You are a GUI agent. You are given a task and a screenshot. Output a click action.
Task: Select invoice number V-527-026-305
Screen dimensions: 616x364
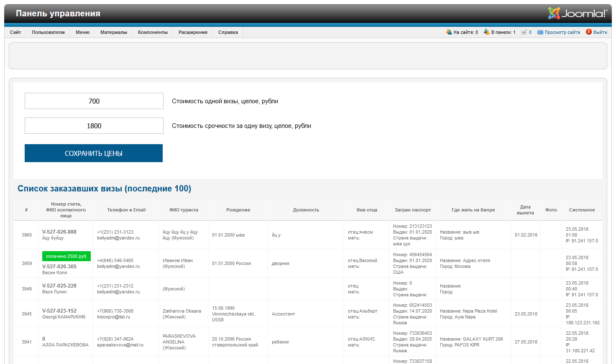(x=59, y=267)
